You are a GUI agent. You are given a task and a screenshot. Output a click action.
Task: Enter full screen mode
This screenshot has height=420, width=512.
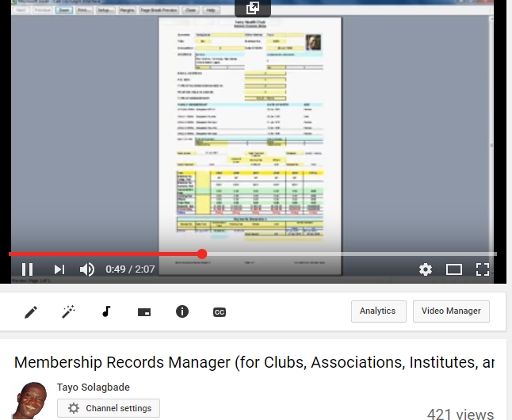(x=483, y=269)
